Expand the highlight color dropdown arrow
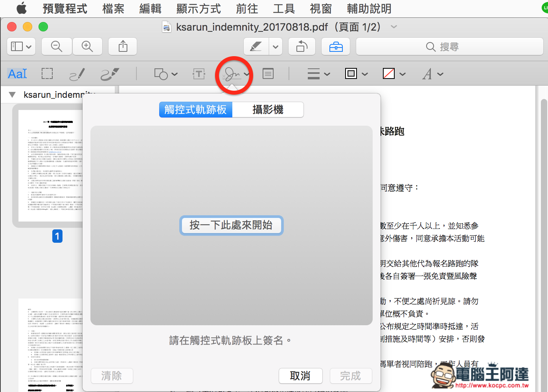This screenshot has width=548, height=392. (276, 46)
